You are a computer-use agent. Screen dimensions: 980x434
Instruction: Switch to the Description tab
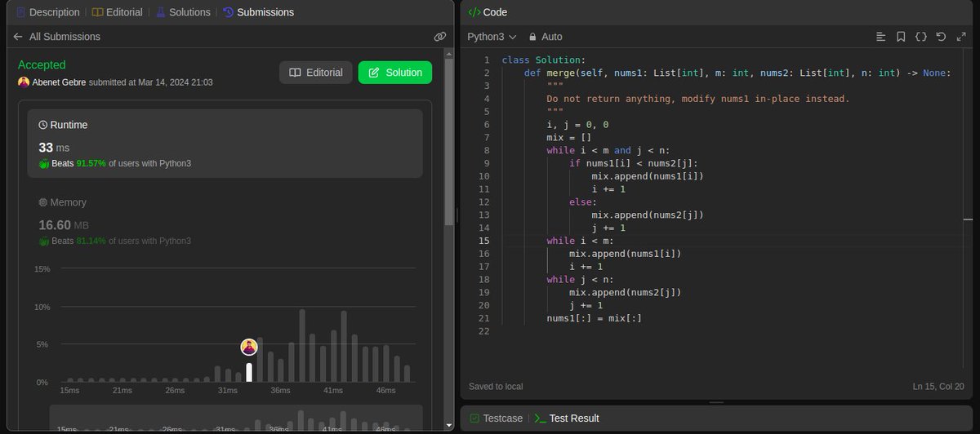tap(48, 12)
